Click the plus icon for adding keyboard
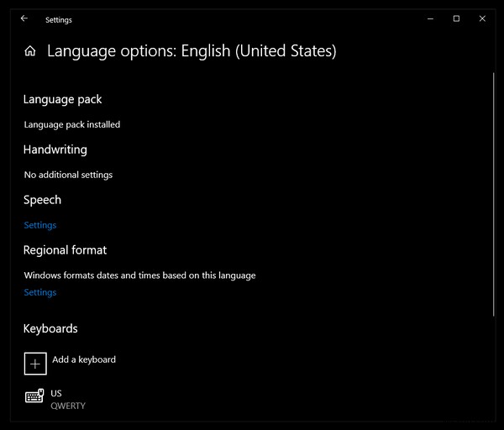Image resolution: width=504 pixels, height=430 pixels. (x=35, y=363)
